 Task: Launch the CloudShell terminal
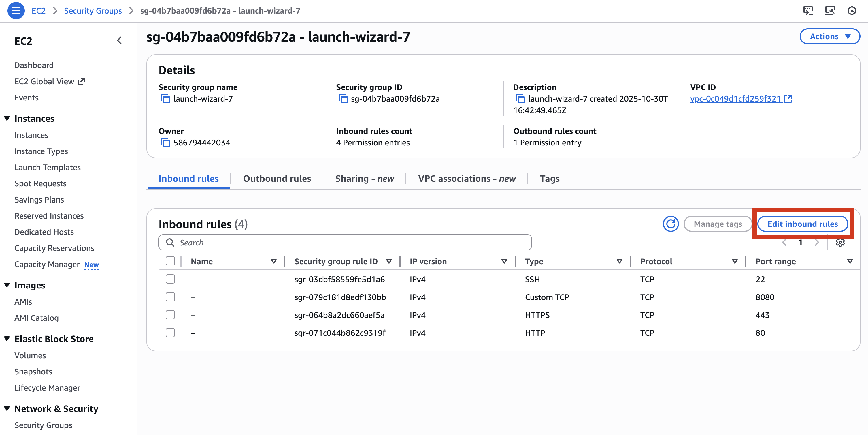808,10
